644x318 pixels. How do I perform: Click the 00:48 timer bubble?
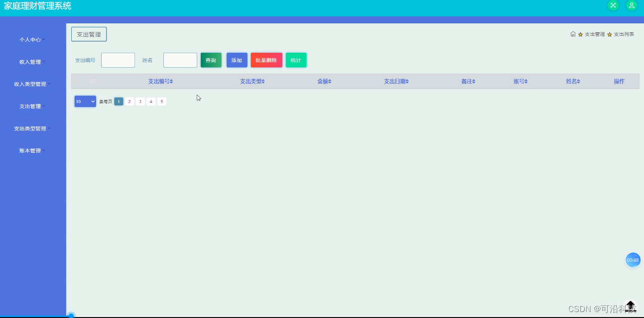coord(633,260)
